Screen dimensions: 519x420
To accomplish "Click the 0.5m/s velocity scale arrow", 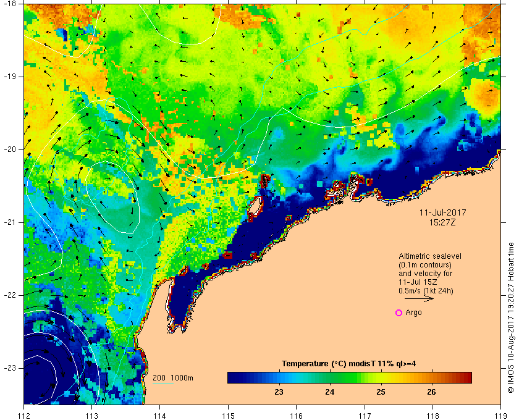I will (x=419, y=299).
